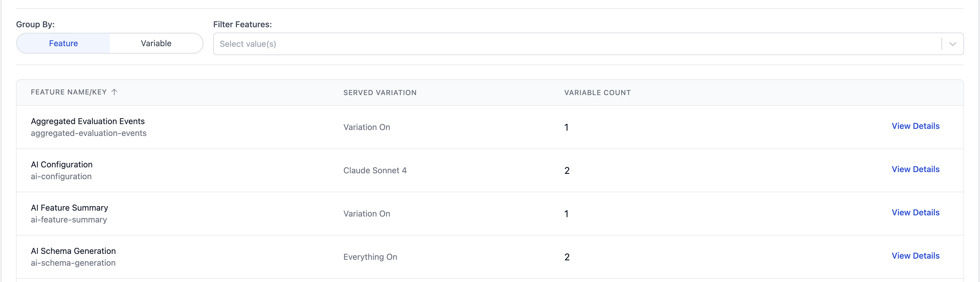The height and width of the screenshot is (282, 980).
Task: Select the AI Schema Generation feature name
Action: [73, 251]
